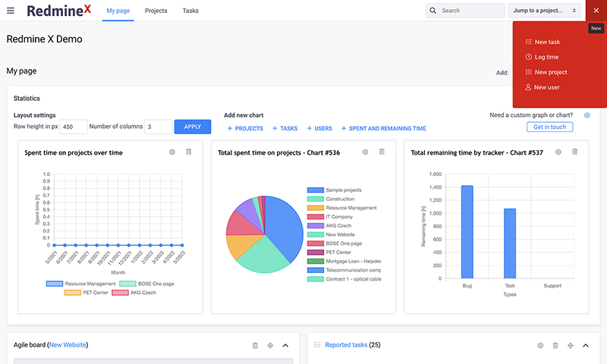This screenshot has height=364, width=607.
Task: Click the Statistics section title
Action: [x=27, y=99]
